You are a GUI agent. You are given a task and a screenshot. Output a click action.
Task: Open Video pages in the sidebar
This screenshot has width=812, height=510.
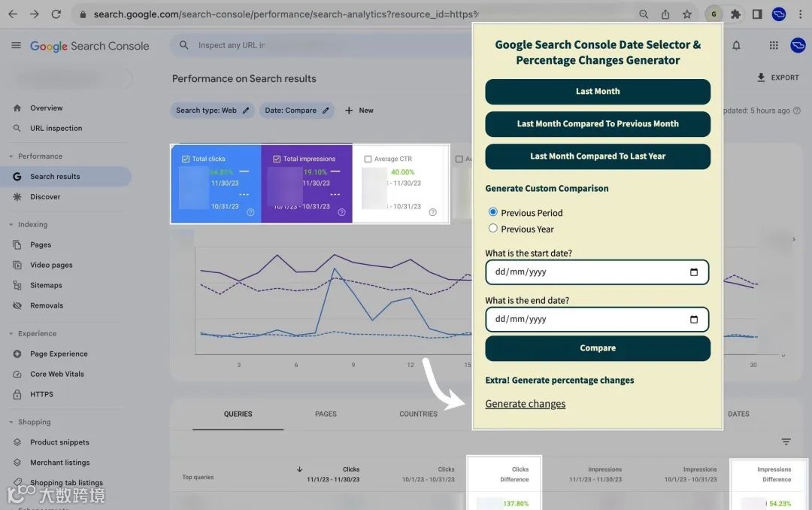click(51, 265)
